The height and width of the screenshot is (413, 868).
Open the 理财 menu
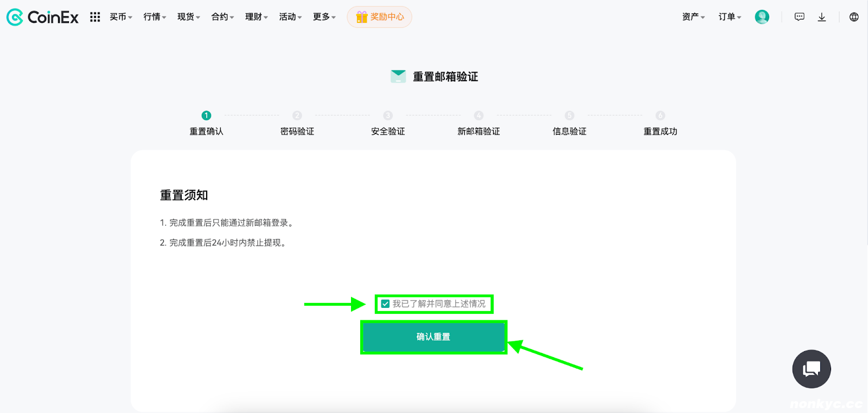pyautogui.click(x=256, y=17)
